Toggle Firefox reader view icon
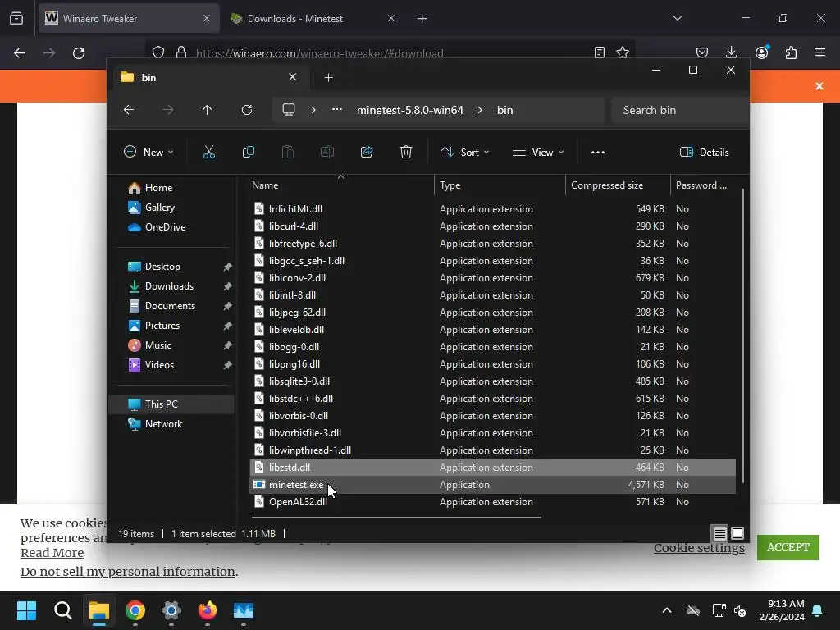 [x=600, y=52]
